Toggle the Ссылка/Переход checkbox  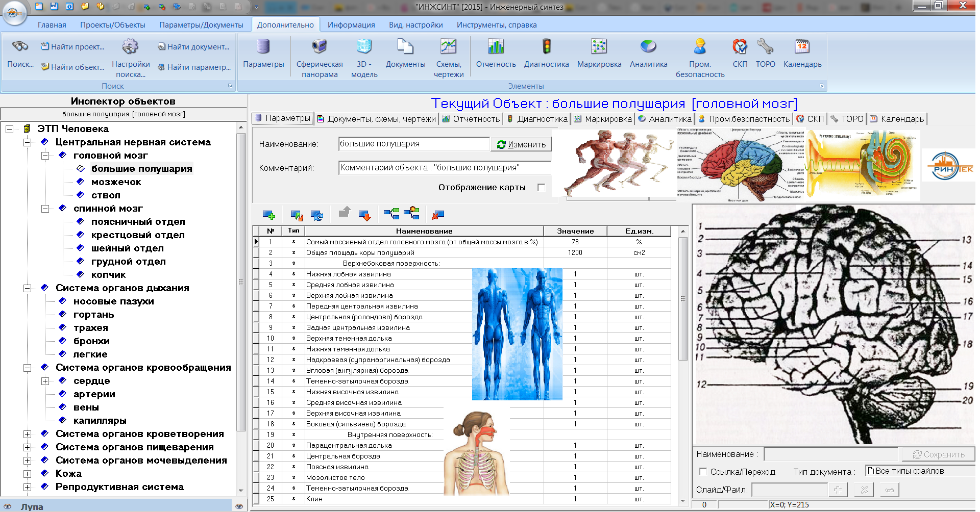point(703,472)
